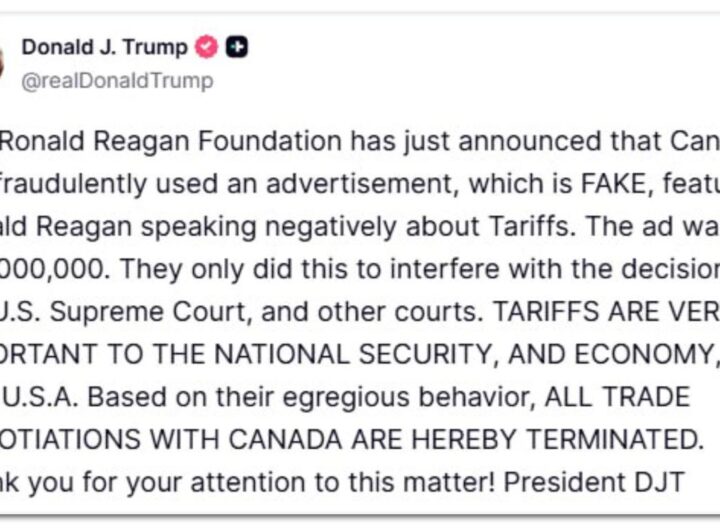Click the phrase "other courts"
The width and height of the screenshot is (720, 530).
(x=382, y=312)
